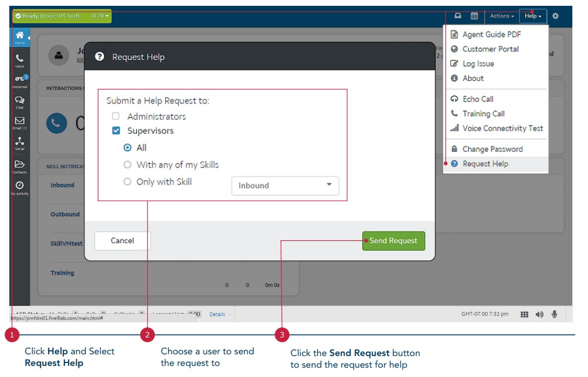Select the 'Only with Skill' radio button
Viewport: 588px width, 377px height.
click(x=127, y=182)
